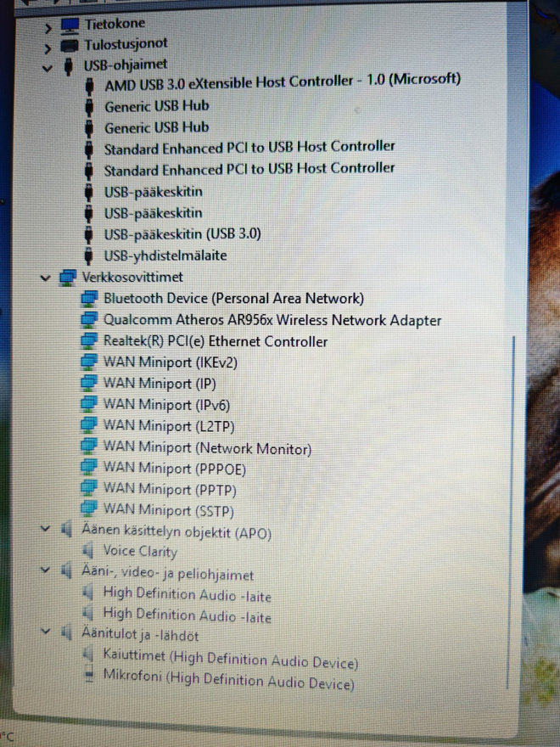Select Realtek(R) PCI(e) Ethernet Controller
Image resolution: width=560 pixels, height=747 pixels.
[x=216, y=341]
